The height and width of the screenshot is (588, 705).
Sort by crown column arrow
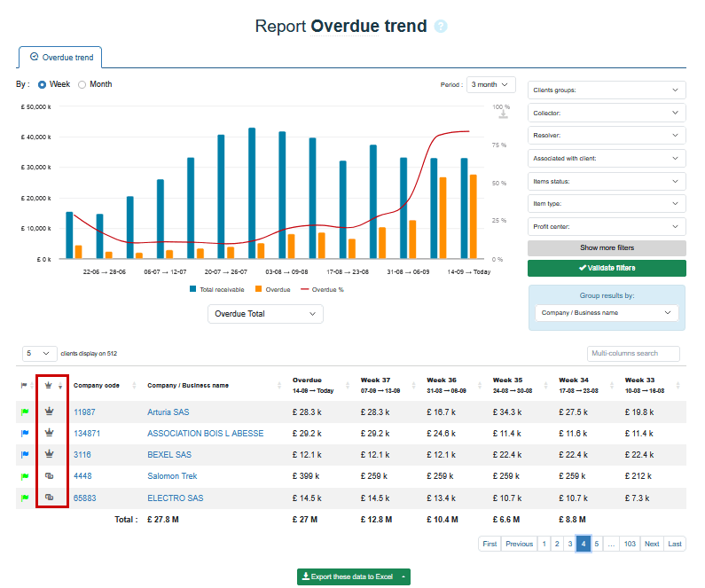click(60, 386)
